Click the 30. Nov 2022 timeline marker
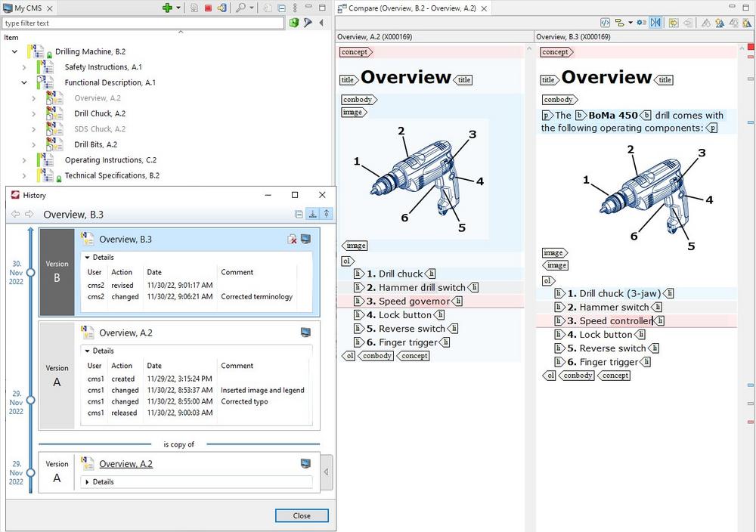Image resolution: width=756 pixels, height=532 pixels. tap(30, 272)
